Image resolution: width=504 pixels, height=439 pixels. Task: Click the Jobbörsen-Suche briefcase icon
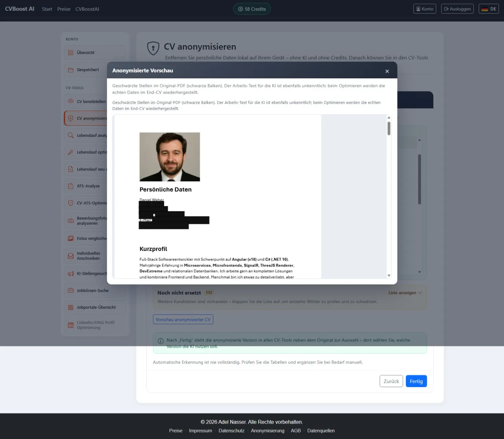point(71,290)
